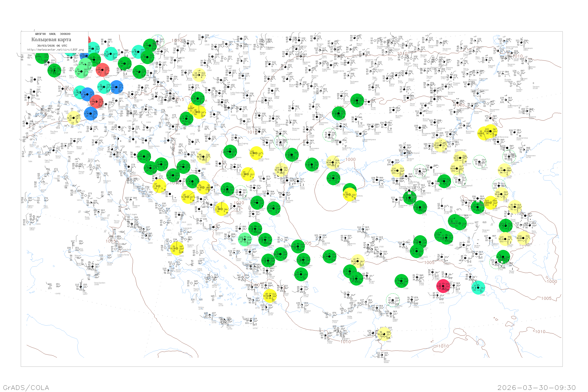Click the green station circle at 17200

click(401, 281)
